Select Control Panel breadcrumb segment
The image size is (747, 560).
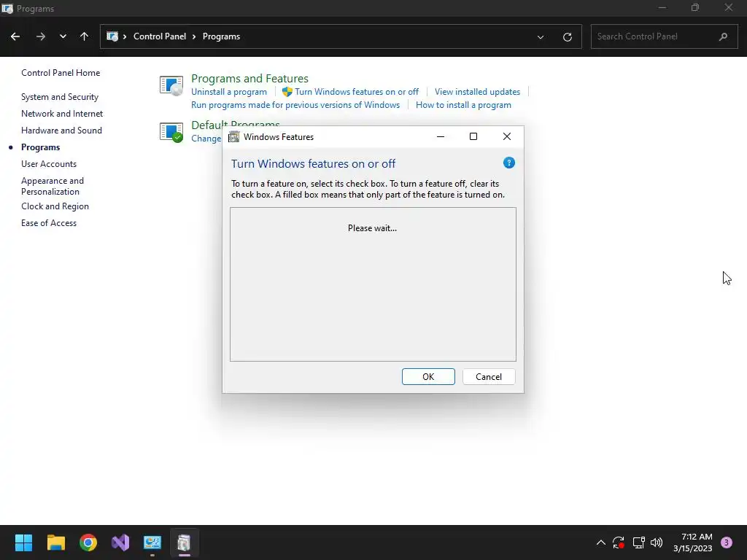pyautogui.click(x=160, y=36)
